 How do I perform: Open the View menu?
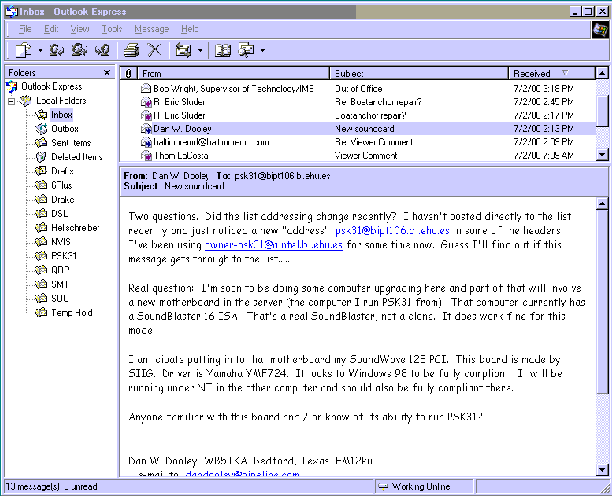point(80,29)
